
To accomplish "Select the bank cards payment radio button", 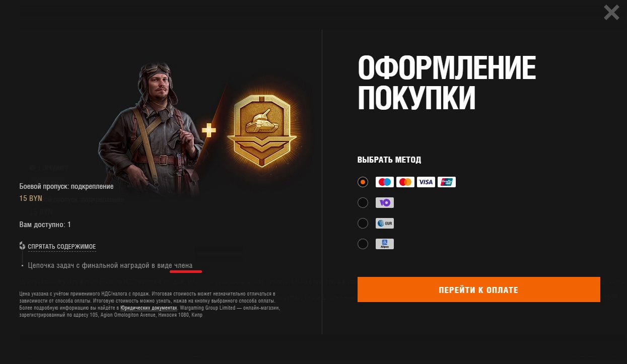I will point(363,182).
